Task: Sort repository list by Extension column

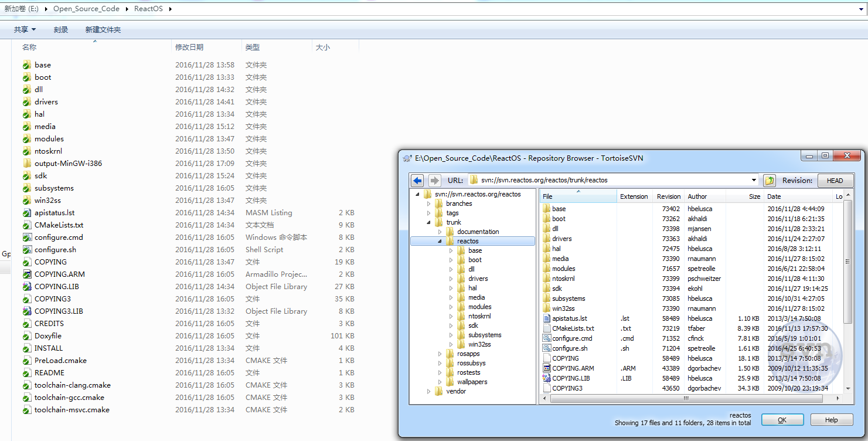Action: point(634,196)
